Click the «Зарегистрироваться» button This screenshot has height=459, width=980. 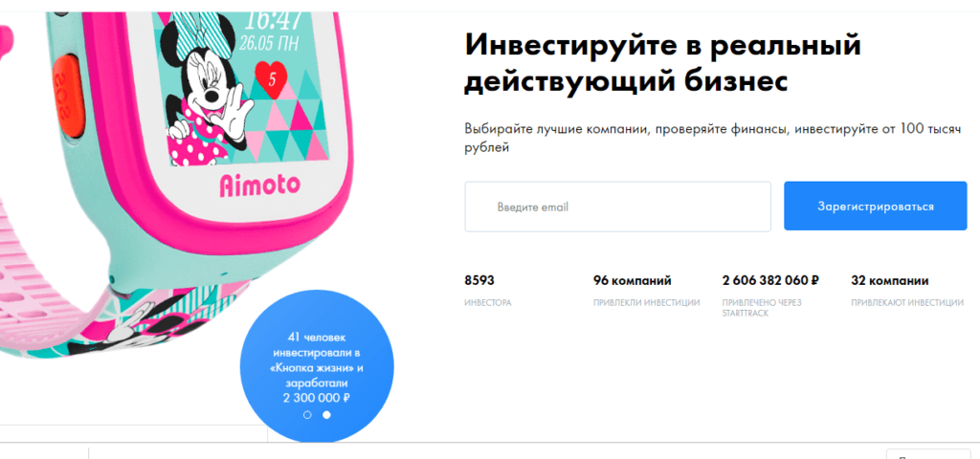pos(875,207)
